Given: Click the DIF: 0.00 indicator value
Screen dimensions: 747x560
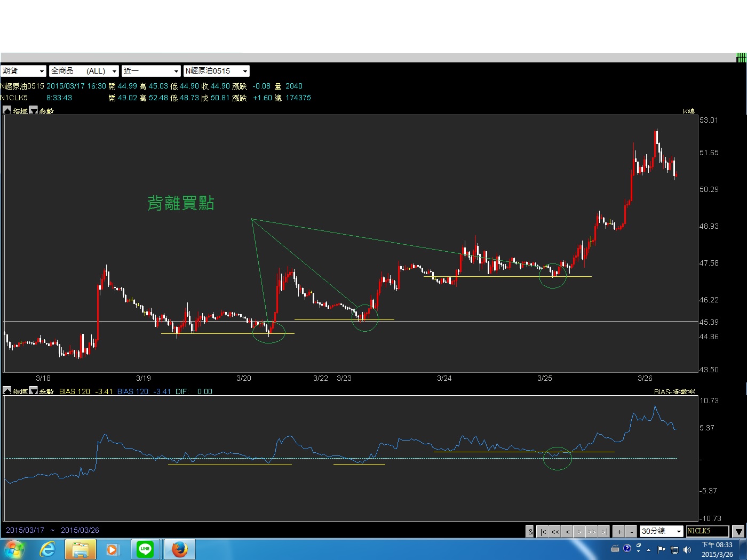Looking at the screenshot, I should click(194, 391).
